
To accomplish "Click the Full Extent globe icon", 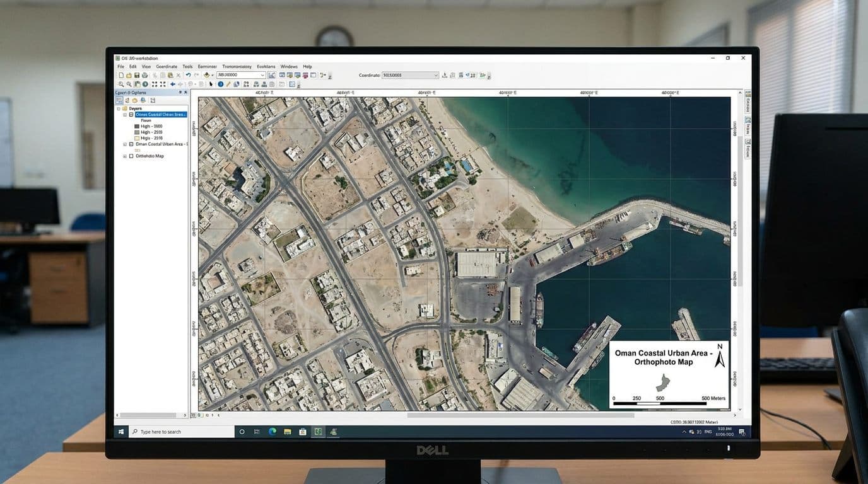I will point(145,84).
